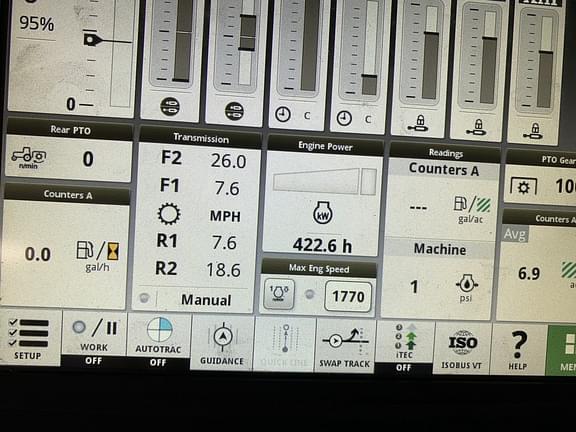Tap the engine power kW icon

[323, 213]
